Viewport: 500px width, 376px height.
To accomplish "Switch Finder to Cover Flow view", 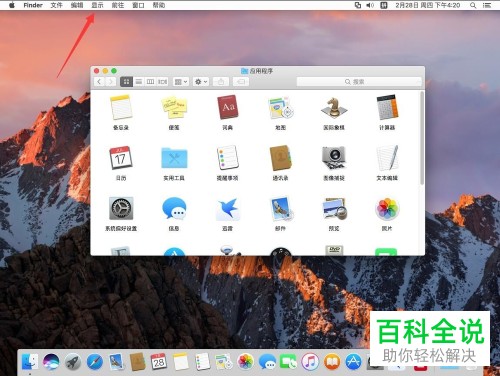I will click(163, 82).
